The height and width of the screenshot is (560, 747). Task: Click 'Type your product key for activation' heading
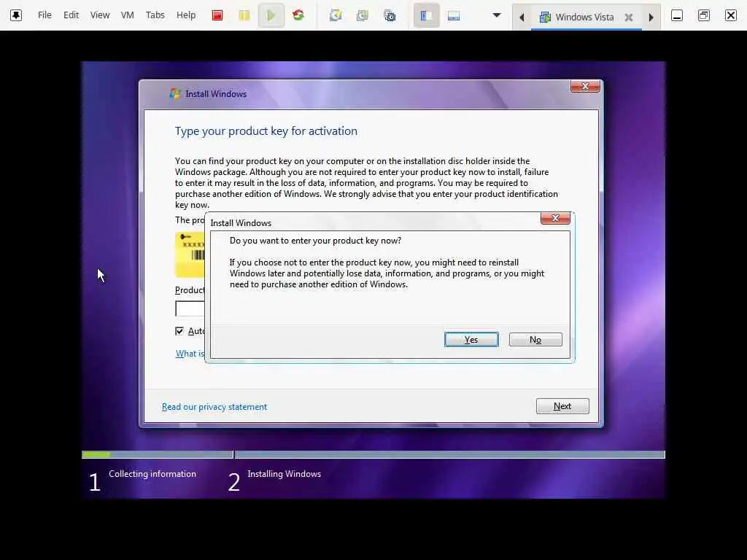pos(266,131)
